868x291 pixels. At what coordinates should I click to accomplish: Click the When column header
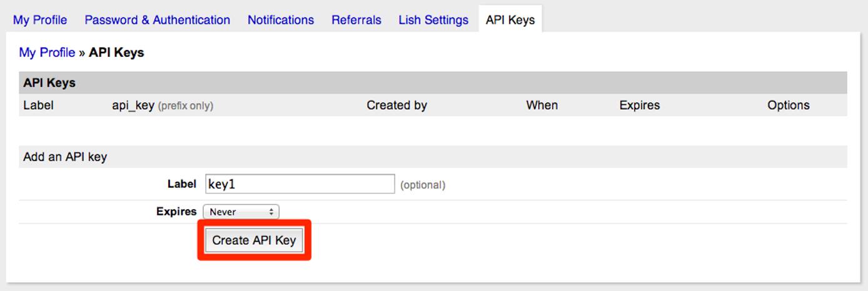(542, 106)
